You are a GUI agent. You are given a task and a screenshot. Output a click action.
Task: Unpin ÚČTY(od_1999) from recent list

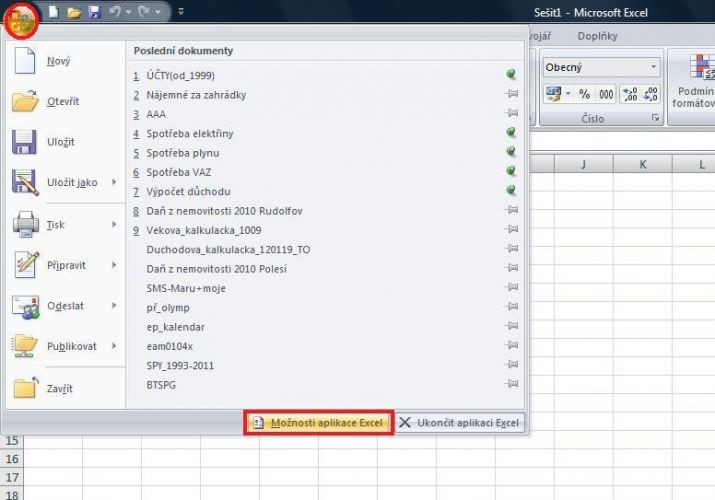(x=511, y=74)
